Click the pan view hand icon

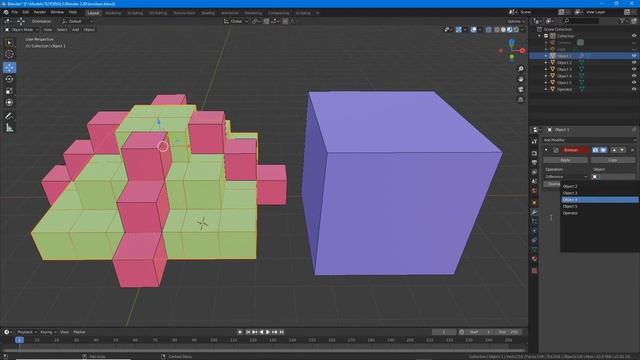point(521,79)
